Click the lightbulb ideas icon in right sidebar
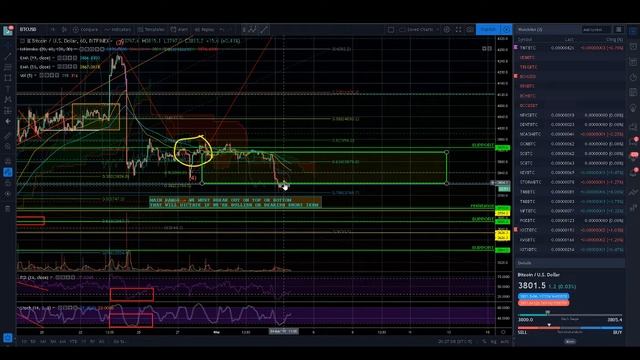Image resolution: width=640 pixels, height=360 pixels. tap(633, 108)
